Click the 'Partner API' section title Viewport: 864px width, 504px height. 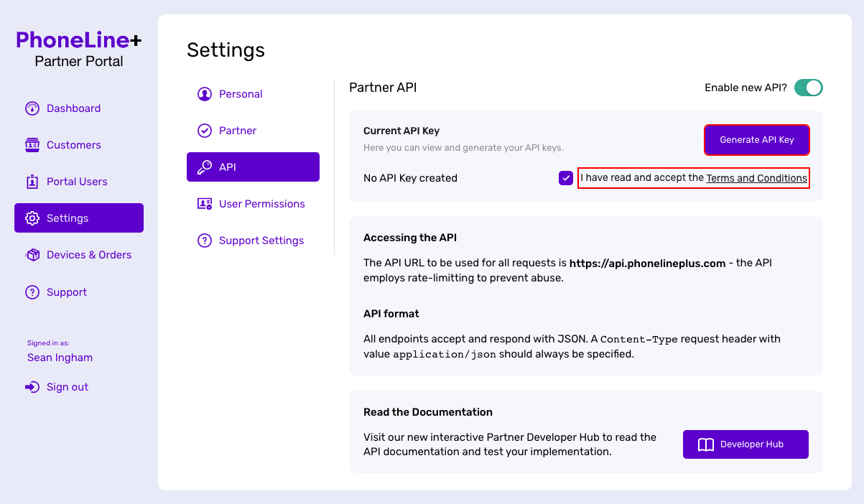point(383,88)
